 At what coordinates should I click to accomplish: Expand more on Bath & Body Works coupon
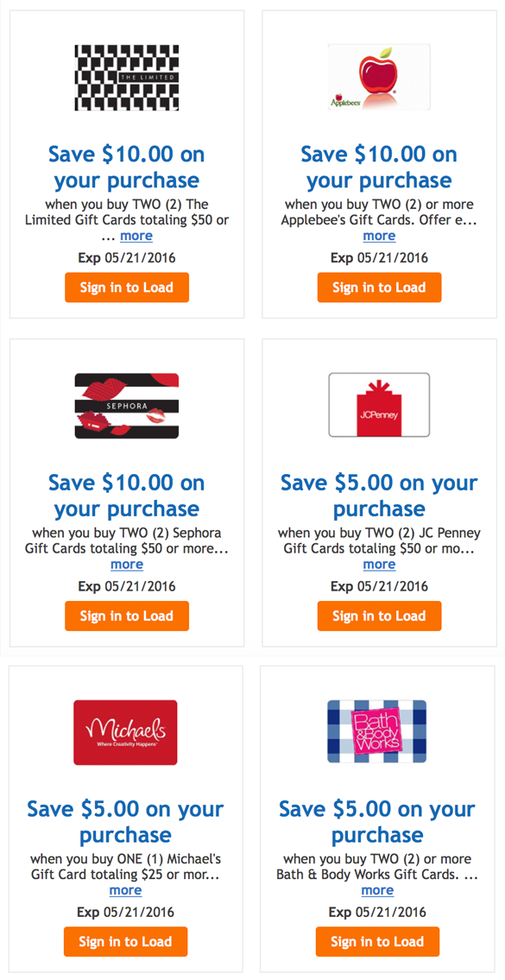pos(377,890)
